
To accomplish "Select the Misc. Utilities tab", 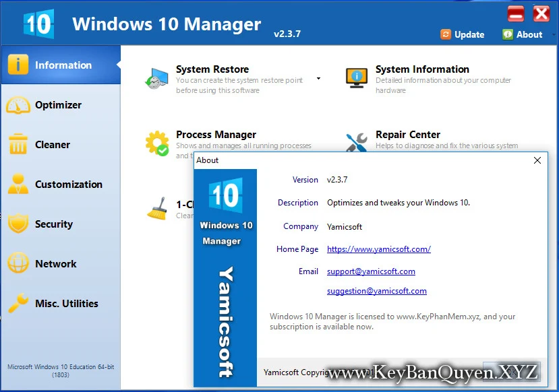I will tap(61, 303).
